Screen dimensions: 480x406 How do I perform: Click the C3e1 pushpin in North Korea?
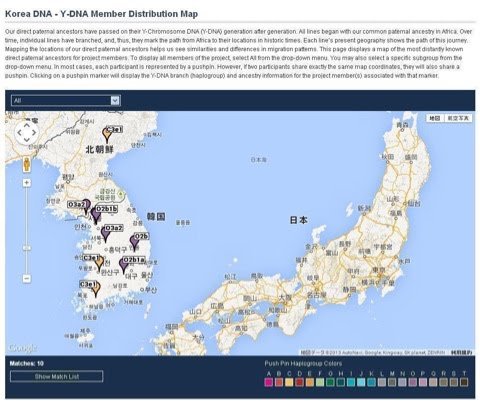(x=107, y=135)
